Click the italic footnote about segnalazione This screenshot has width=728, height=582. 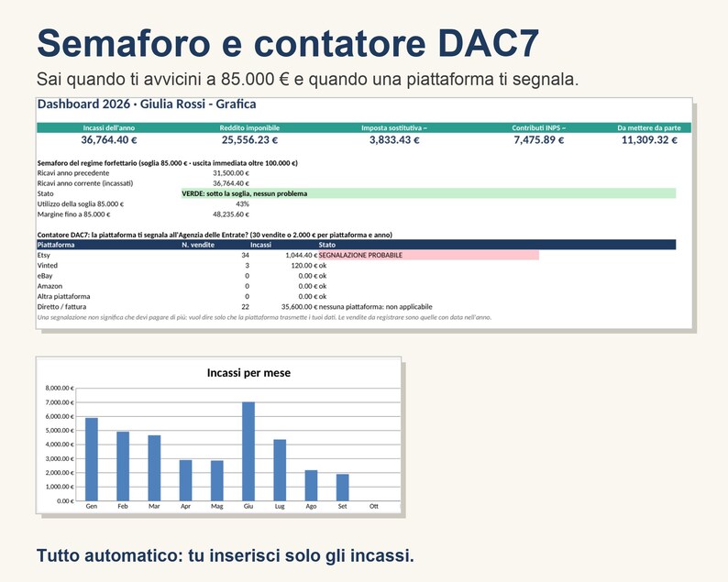(x=264, y=317)
